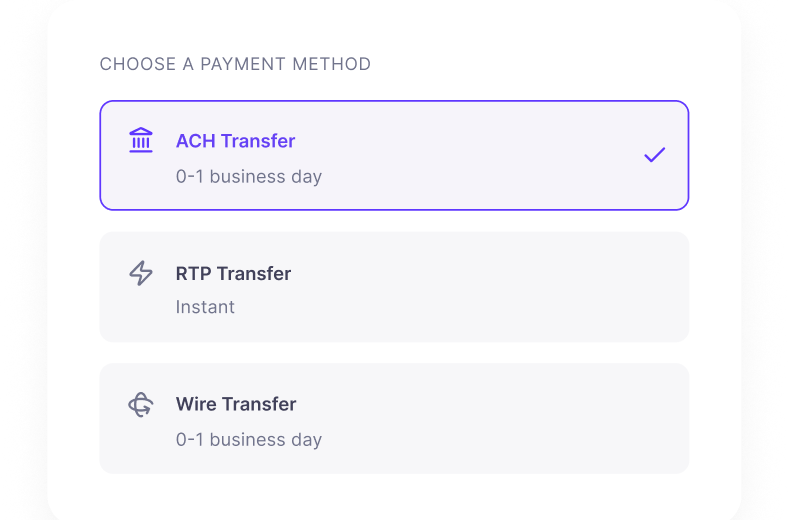Choose the RTP Transfer payment option card
The height and width of the screenshot is (520, 789).
point(394,287)
